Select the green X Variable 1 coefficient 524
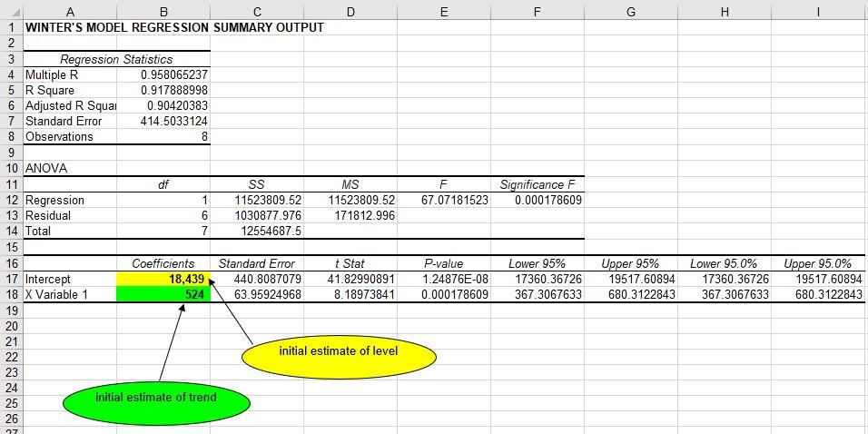The width and height of the screenshot is (868, 434). 163,294
